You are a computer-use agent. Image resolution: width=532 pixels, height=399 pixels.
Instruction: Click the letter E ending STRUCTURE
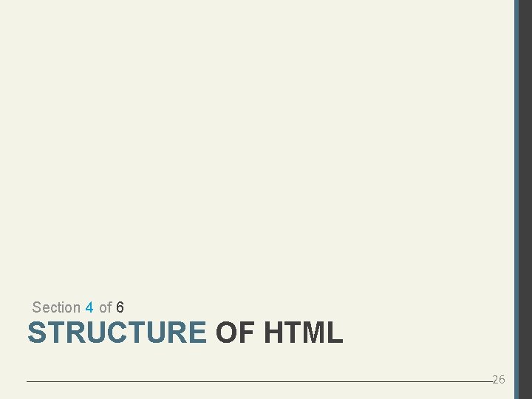point(197,333)
